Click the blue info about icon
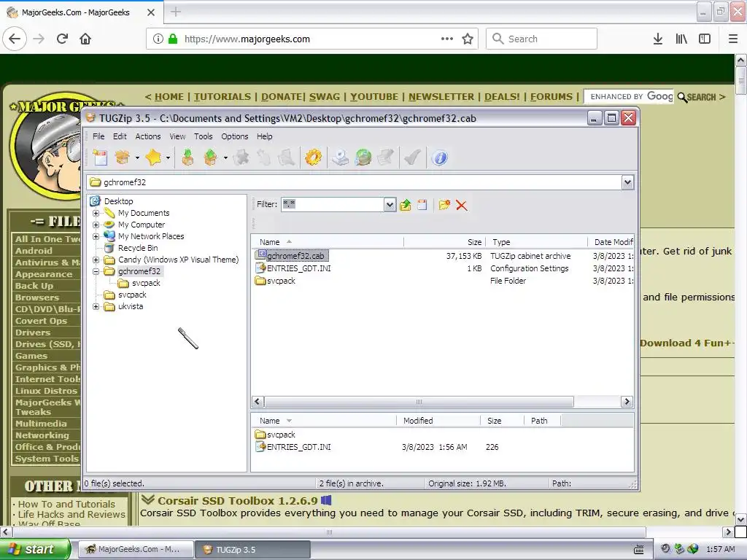The width and height of the screenshot is (747, 560). [x=440, y=157]
